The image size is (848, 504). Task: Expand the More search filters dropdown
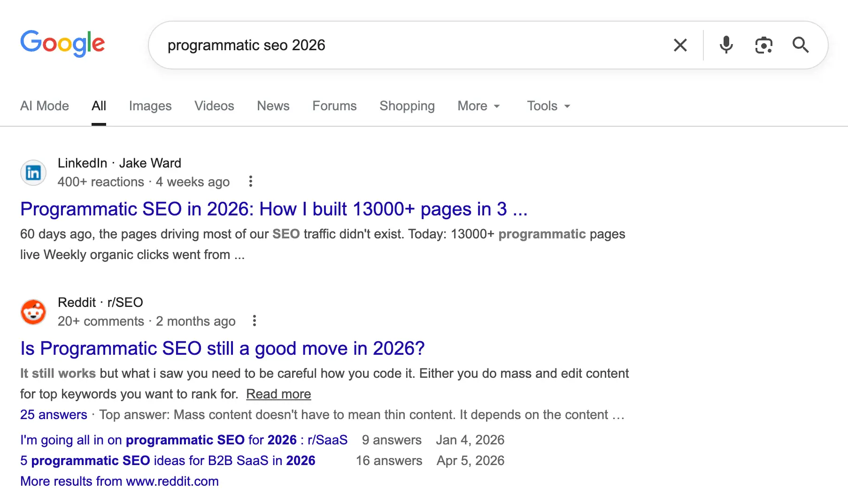pyautogui.click(x=478, y=106)
